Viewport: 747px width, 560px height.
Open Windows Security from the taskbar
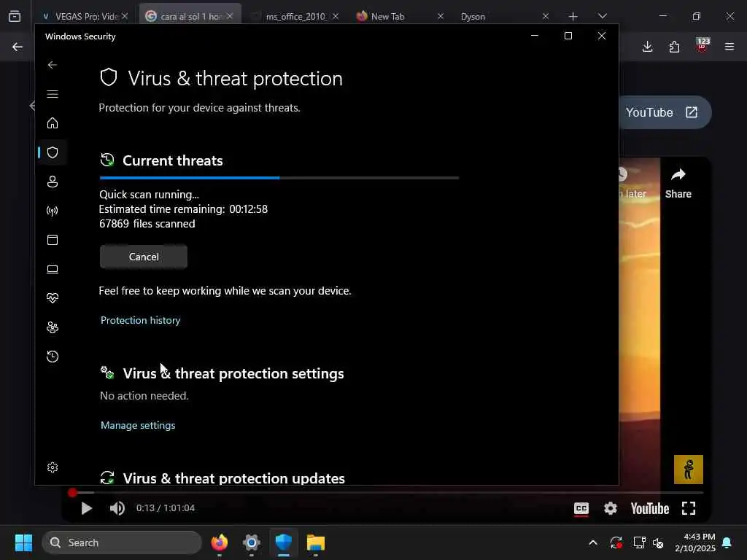pyautogui.click(x=284, y=542)
